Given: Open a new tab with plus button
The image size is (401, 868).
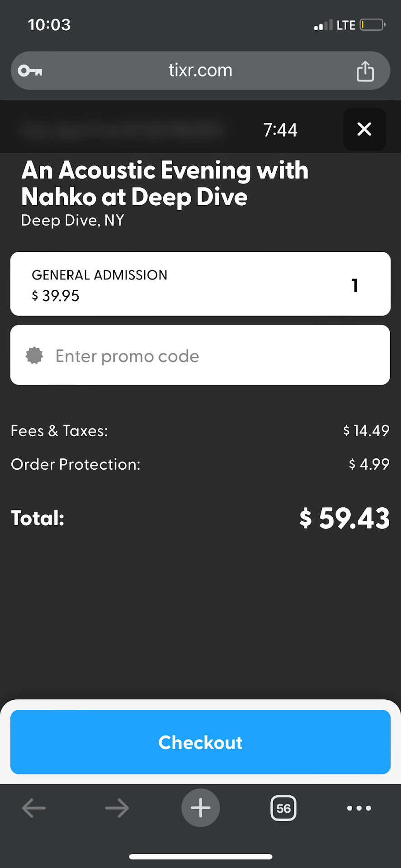Looking at the screenshot, I should (200, 808).
